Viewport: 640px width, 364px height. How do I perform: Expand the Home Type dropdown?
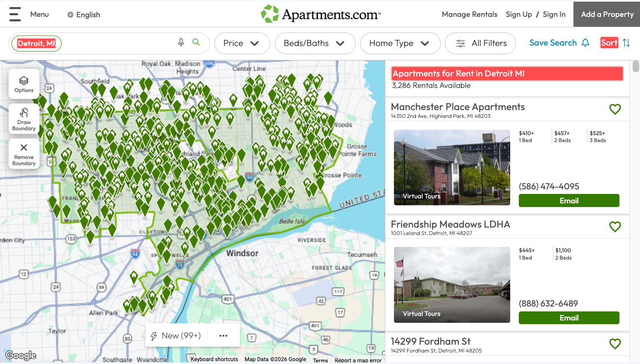coord(400,43)
